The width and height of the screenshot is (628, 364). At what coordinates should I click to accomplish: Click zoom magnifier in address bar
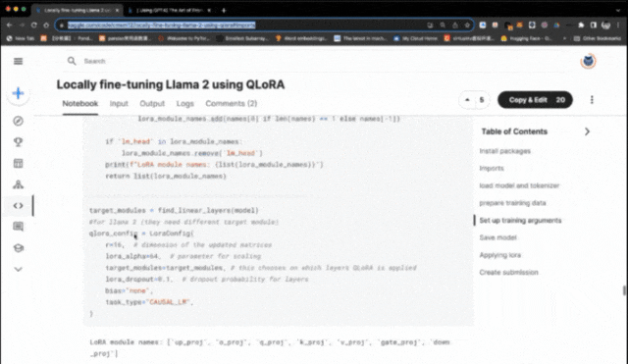pyautogui.click(x=443, y=25)
